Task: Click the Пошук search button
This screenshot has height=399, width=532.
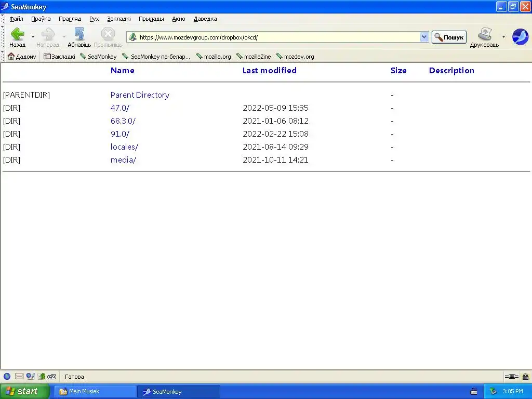Action: (x=449, y=37)
